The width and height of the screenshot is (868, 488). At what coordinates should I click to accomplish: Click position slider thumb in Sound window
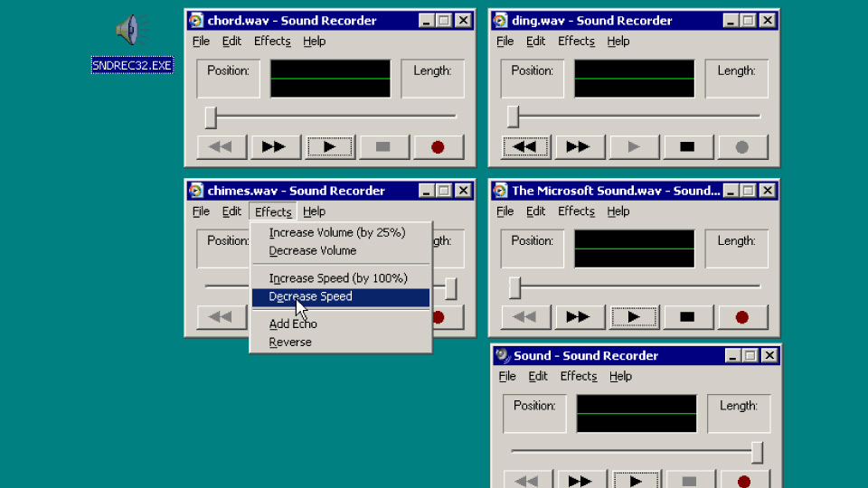coord(758,453)
